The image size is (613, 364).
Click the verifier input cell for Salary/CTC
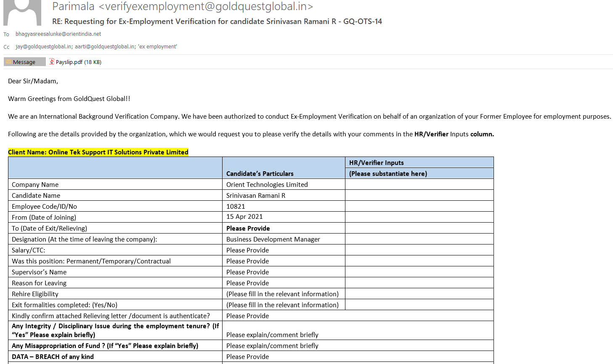(x=419, y=250)
